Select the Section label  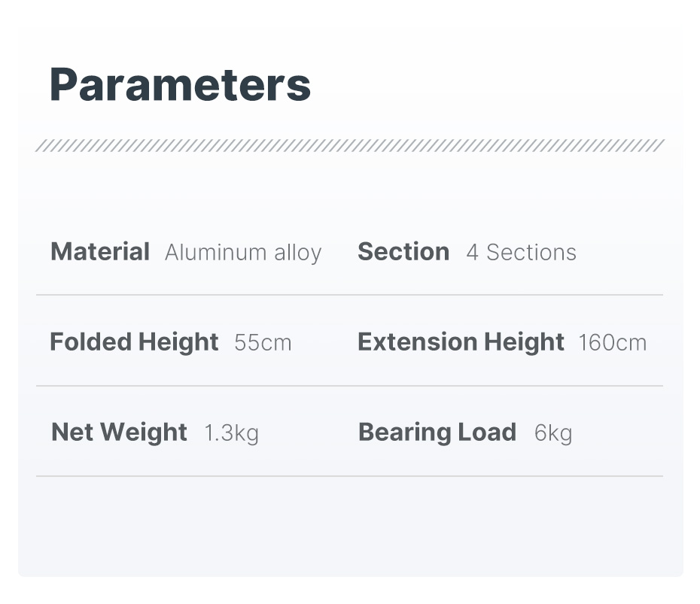click(403, 252)
